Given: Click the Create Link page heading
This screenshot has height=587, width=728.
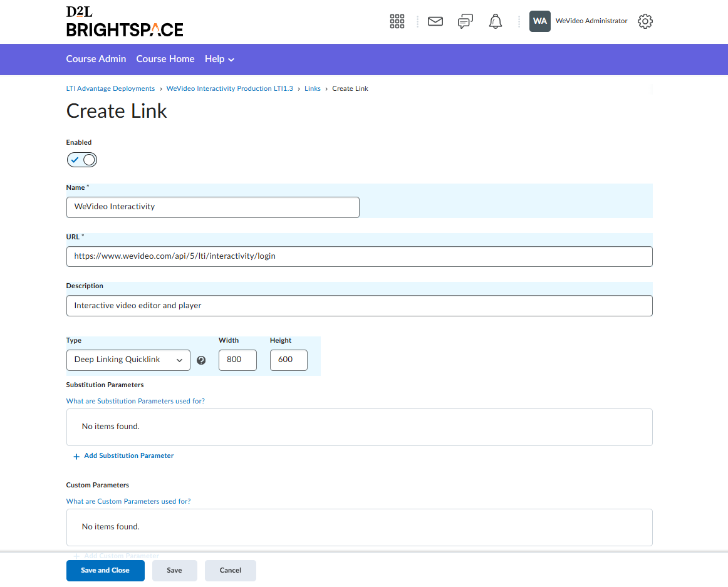Looking at the screenshot, I should 117,111.
